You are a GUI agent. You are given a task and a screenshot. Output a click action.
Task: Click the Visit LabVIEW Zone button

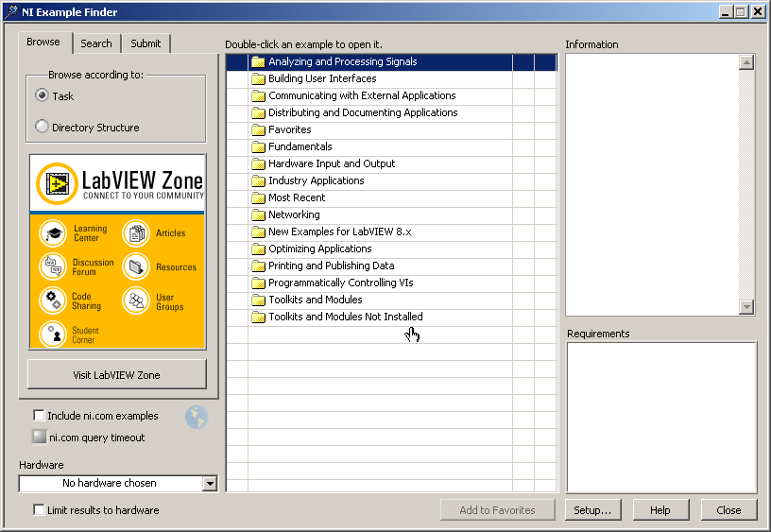[x=117, y=374]
